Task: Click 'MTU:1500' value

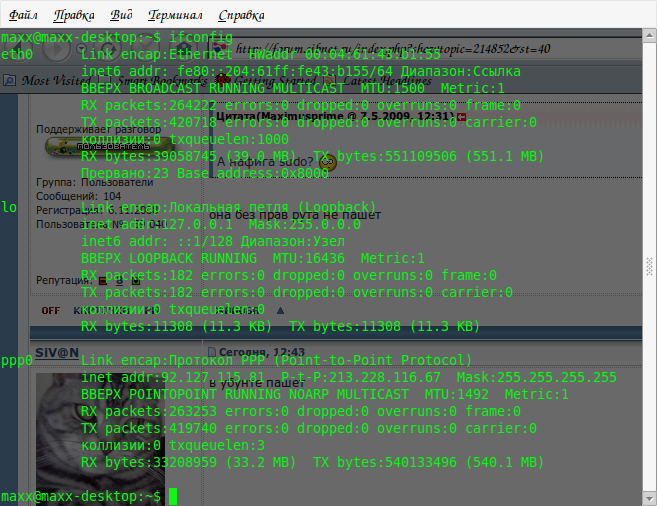Action: [x=393, y=88]
